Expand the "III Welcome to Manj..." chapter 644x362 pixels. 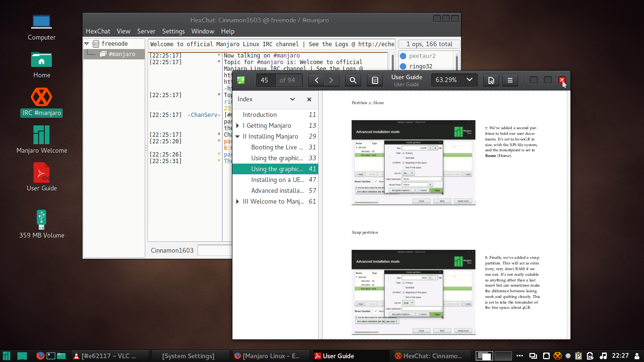(x=238, y=201)
